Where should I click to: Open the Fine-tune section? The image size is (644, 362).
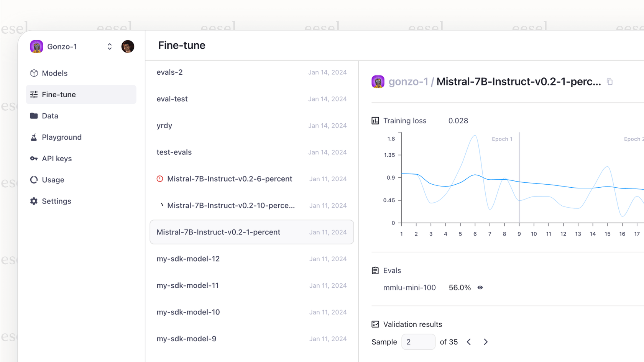tap(58, 94)
